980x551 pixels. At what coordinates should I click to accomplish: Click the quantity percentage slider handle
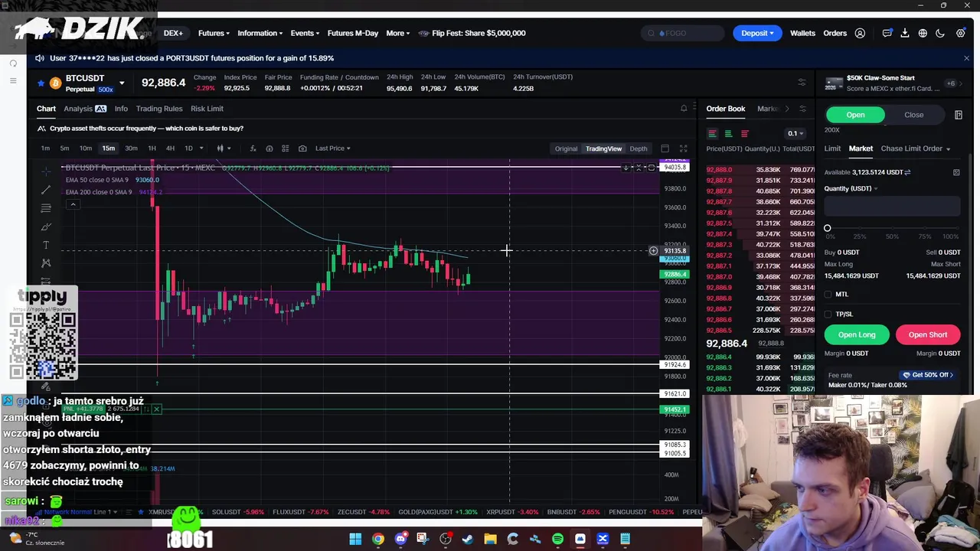(827, 228)
